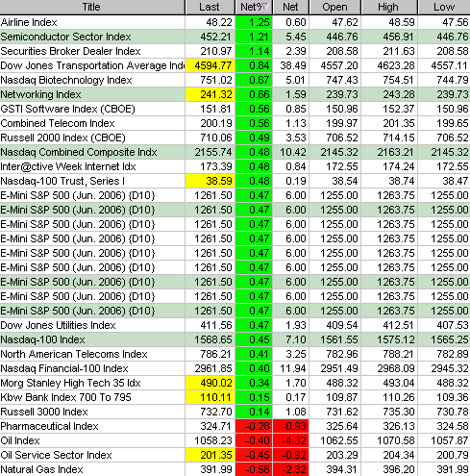Click yellow Last value 201.35

click(210, 455)
